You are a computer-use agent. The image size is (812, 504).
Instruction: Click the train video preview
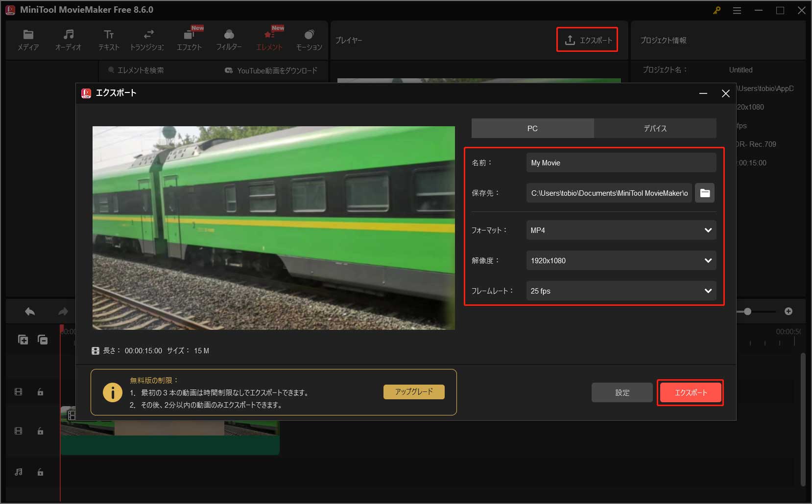(x=274, y=228)
